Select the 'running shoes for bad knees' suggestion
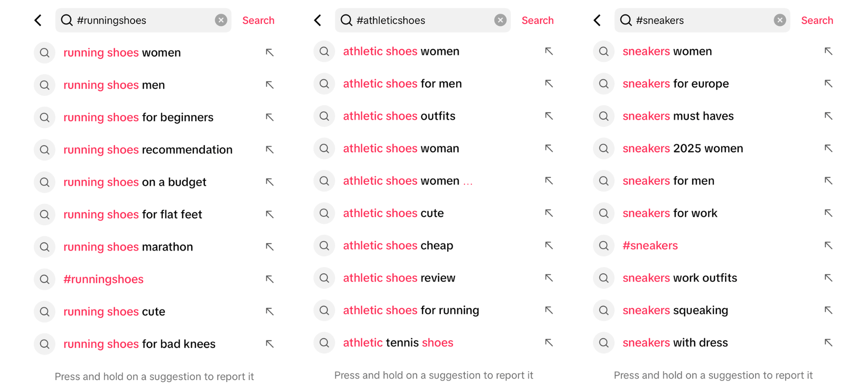 139,344
